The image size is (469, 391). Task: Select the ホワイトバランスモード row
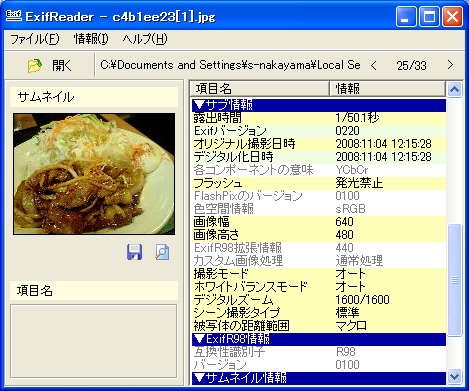(x=319, y=287)
